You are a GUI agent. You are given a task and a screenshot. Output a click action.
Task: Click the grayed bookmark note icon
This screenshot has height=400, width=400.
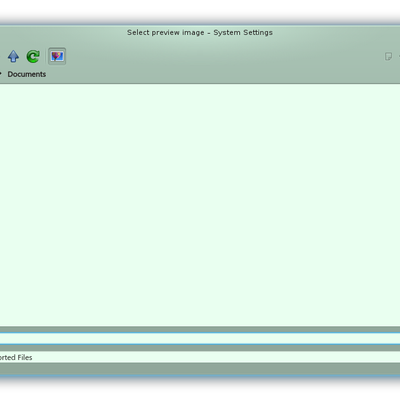pyautogui.click(x=388, y=56)
